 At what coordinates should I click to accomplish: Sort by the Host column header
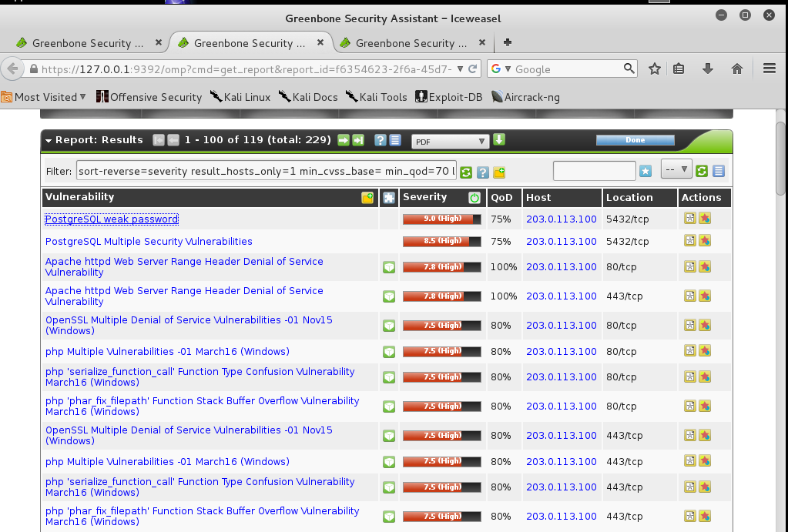coord(538,197)
